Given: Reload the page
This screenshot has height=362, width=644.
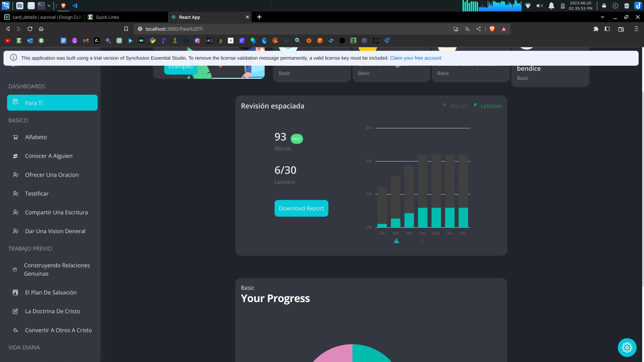Looking at the screenshot, I should (x=30, y=29).
